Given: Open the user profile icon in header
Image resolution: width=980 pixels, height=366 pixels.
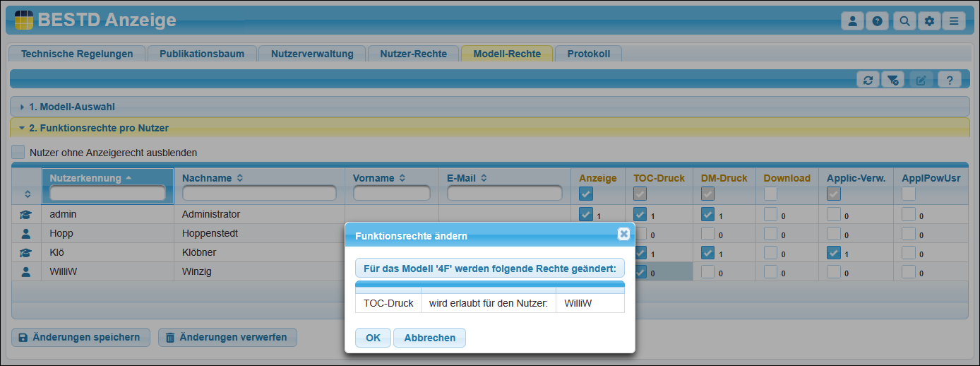Looking at the screenshot, I should pos(852,21).
